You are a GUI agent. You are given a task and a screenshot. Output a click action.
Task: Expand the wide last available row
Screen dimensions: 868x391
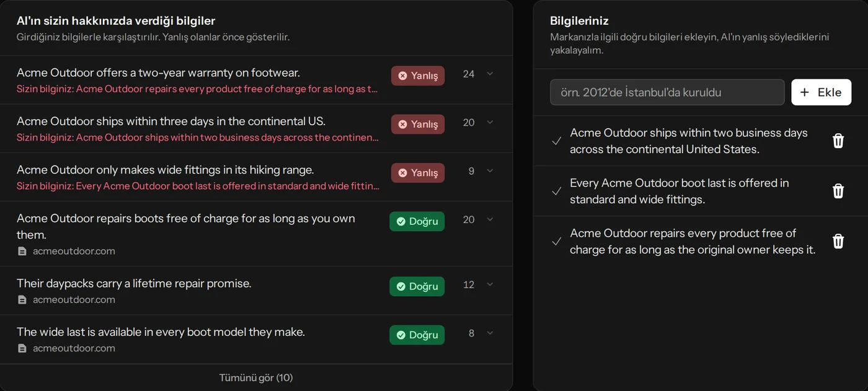coord(490,333)
